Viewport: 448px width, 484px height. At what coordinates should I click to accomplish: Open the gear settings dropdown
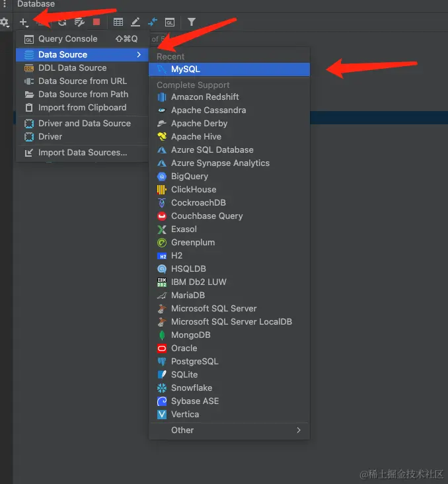[x=5, y=22]
